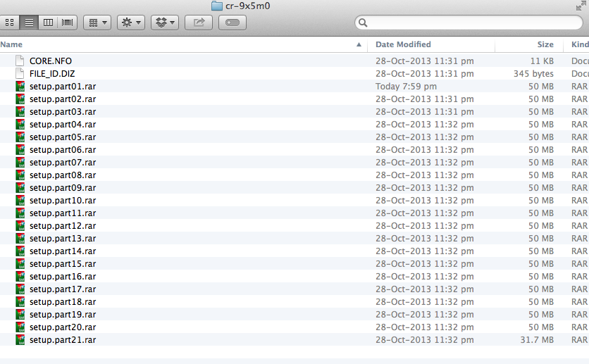Screen dimensions: 589x364
Task: Select the file name setup.part19.rar
Action: coord(63,315)
